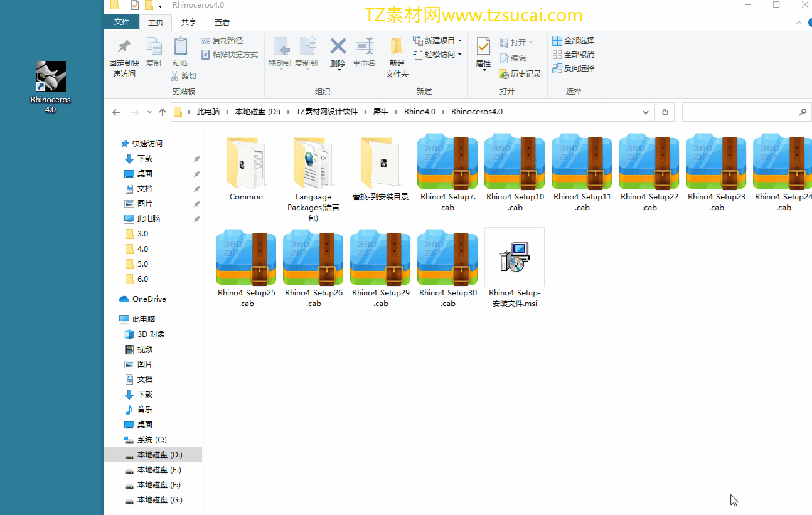
Task: Click the Up one level arrow
Action: click(x=163, y=112)
